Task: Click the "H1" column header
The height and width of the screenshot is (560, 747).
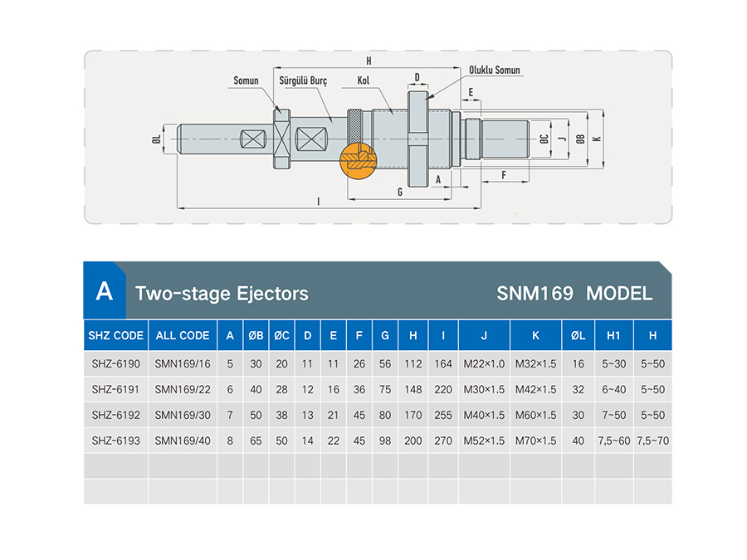Action: [613, 335]
